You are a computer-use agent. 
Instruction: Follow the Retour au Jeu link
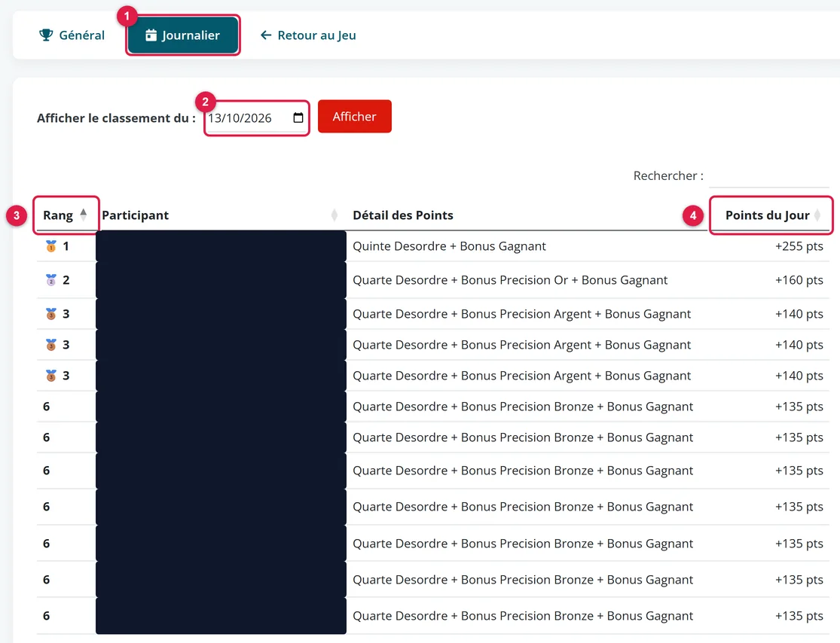[x=308, y=35]
